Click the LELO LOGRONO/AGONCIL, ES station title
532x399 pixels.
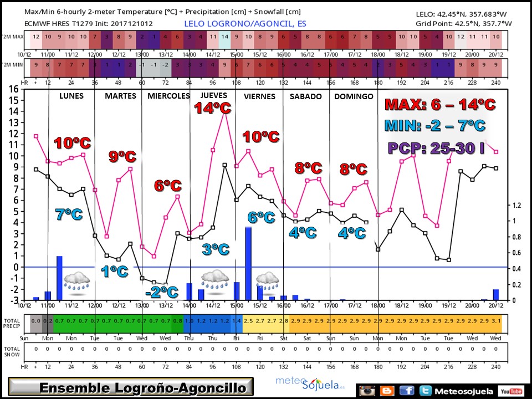245,23
